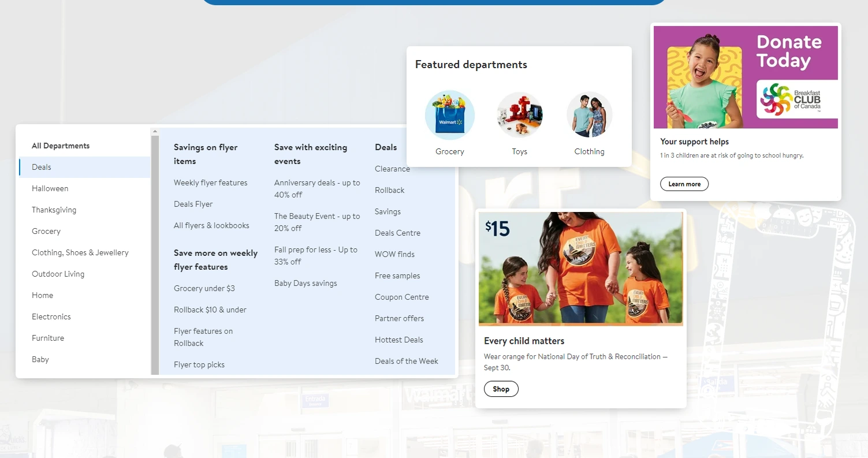Open the Weekly flyer features link

(x=210, y=183)
